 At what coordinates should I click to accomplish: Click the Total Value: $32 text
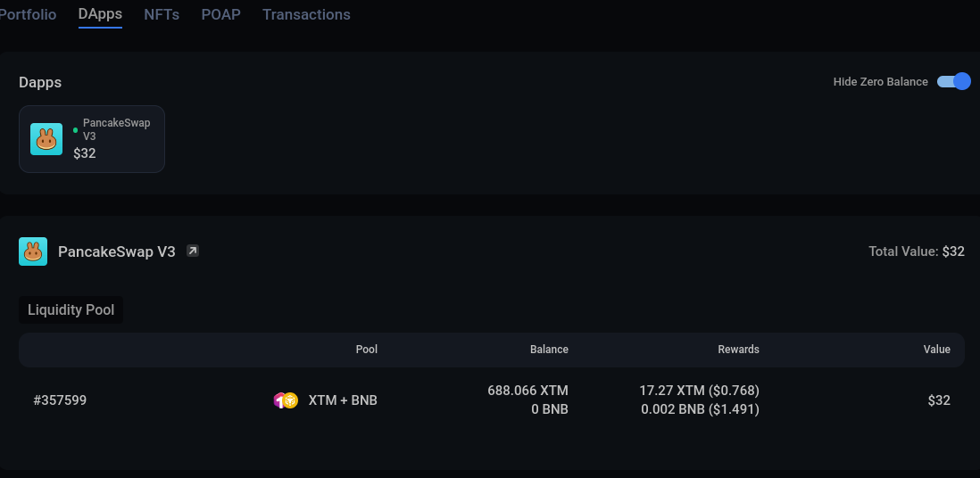pyautogui.click(x=916, y=251)
